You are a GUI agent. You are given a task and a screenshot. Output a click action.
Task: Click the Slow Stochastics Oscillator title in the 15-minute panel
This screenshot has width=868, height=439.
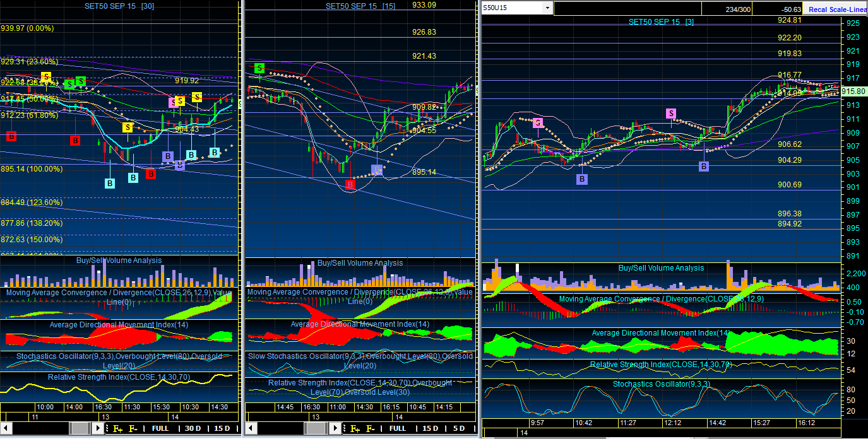point(360,361)
